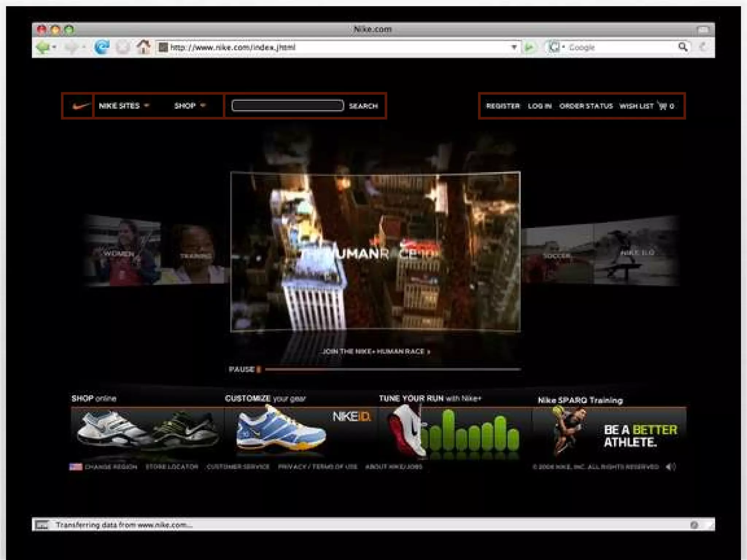Viewport: 747px width, 560px height.
Task: Click the browser reload icon
Action: pyautogui.click(x=102, y=47)
